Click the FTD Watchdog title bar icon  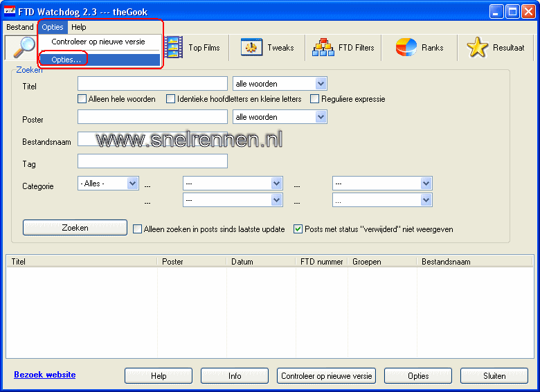coord(9,11)
